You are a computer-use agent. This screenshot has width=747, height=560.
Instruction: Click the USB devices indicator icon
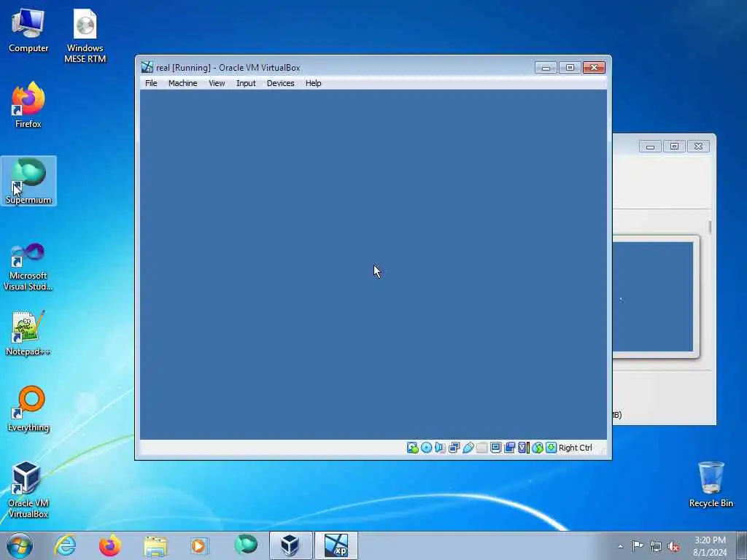[468, 448]
